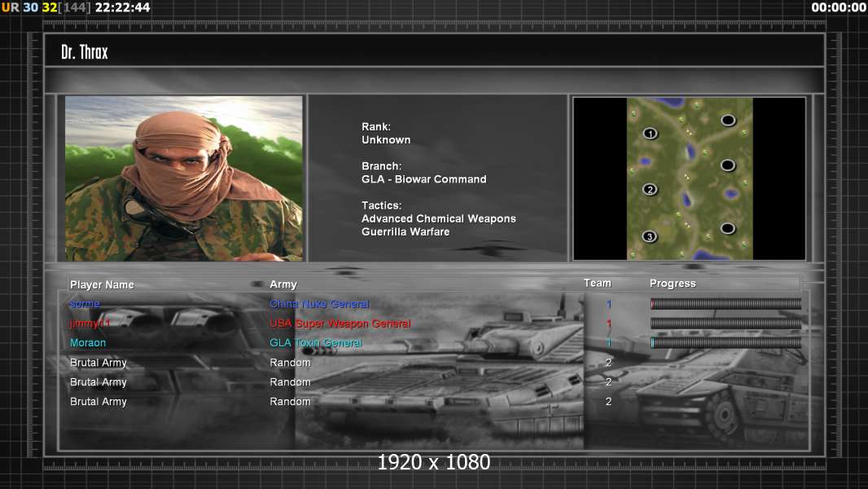Click Moraon's loading progress bar
Screen dimensions: 868x489
(726, 343)
